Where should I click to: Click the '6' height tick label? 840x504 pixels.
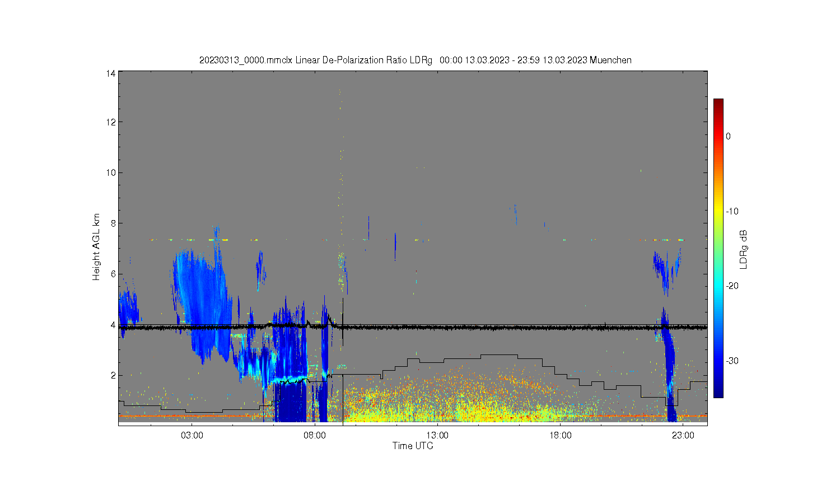point(113,274)
